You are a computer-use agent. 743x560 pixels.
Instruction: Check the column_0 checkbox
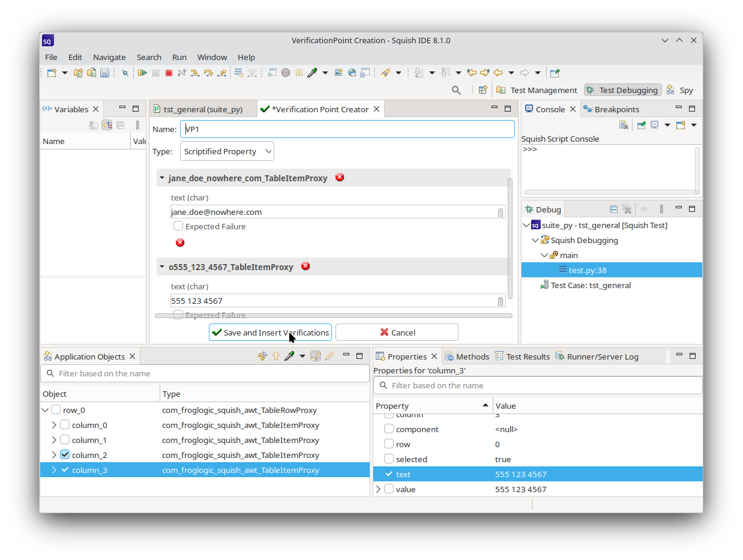pos(65,425)
